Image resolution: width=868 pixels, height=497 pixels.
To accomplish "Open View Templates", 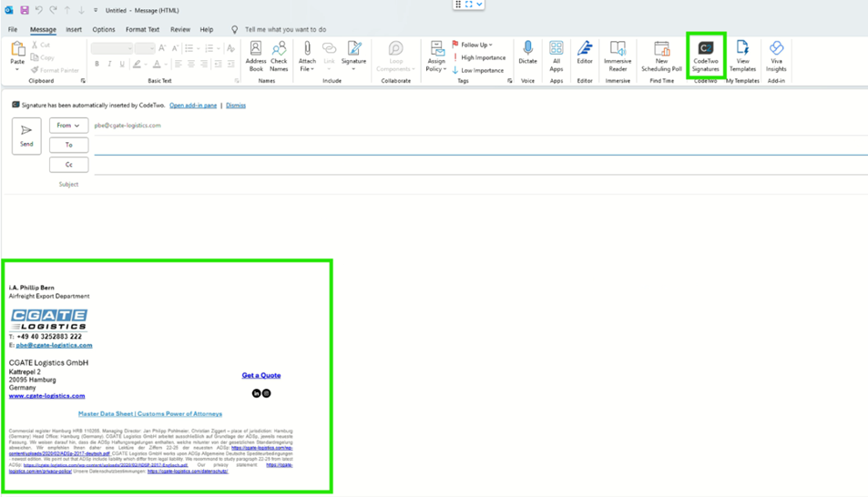I will (742, 56).
